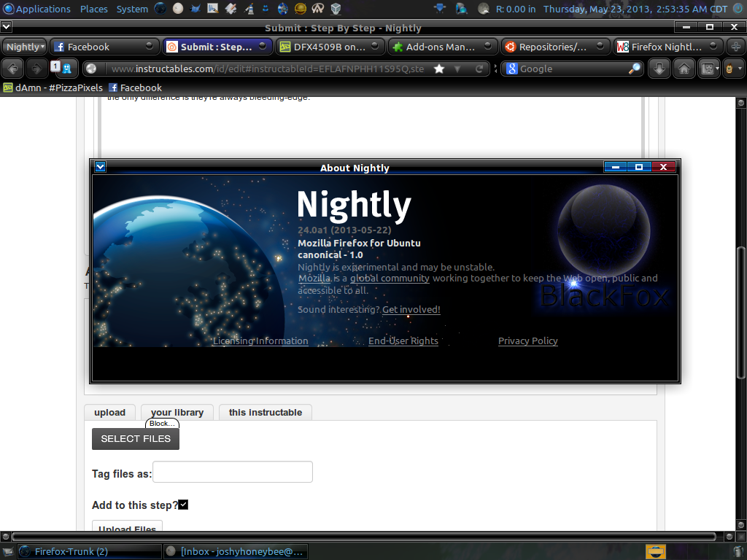Expand the search engine dropdown next to Google
Viewport: 747px width, 560px height.
(x=513, y=69)
